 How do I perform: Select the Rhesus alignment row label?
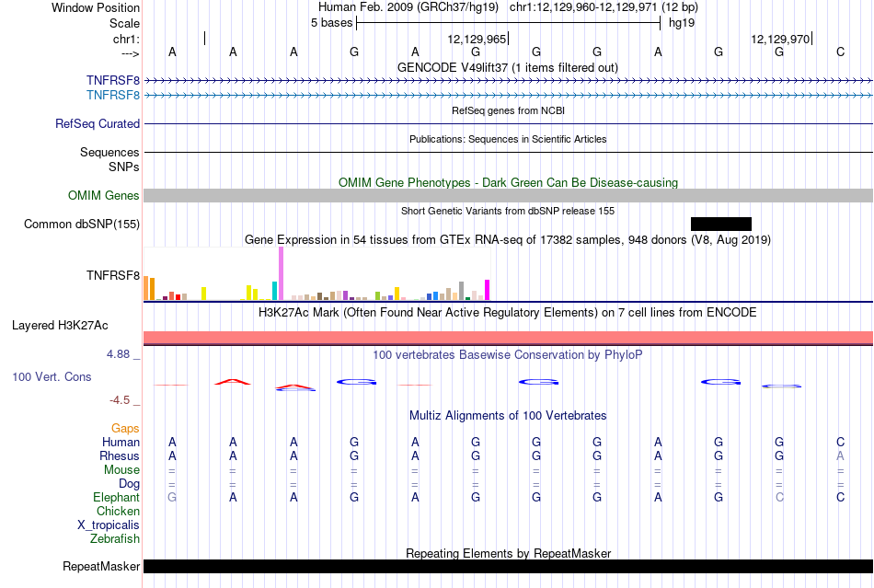[120, 455]
